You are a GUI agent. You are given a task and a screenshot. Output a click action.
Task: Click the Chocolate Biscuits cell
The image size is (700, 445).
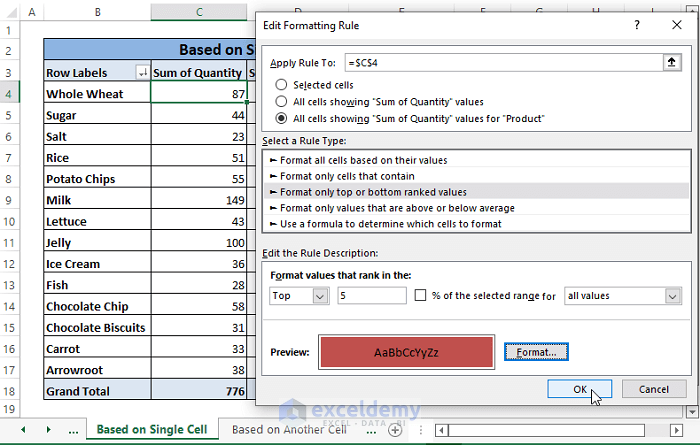click(97, 327)
